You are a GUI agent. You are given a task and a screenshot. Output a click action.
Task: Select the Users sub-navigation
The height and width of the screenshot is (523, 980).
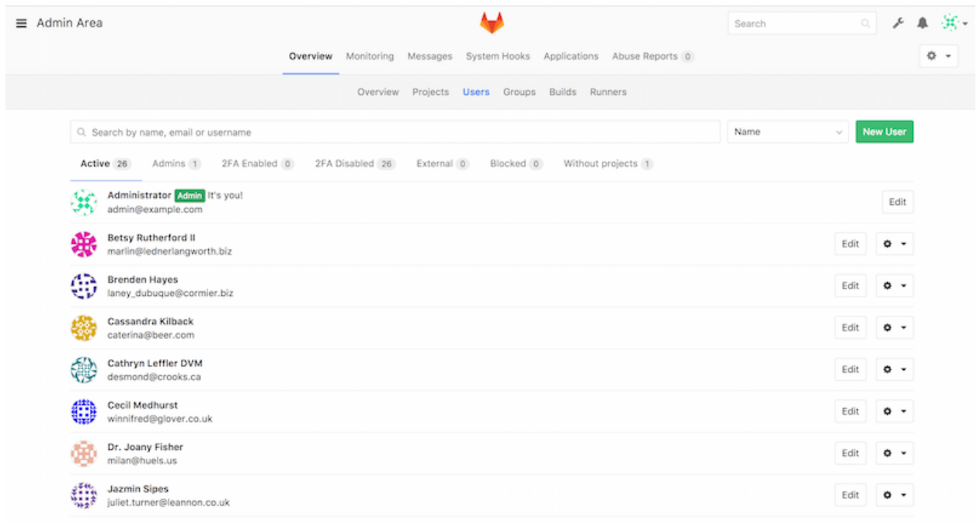click(x=476, y=92)
